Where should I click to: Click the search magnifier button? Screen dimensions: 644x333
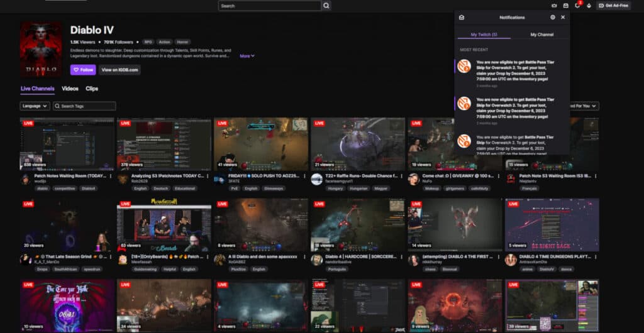pos(326,6)
